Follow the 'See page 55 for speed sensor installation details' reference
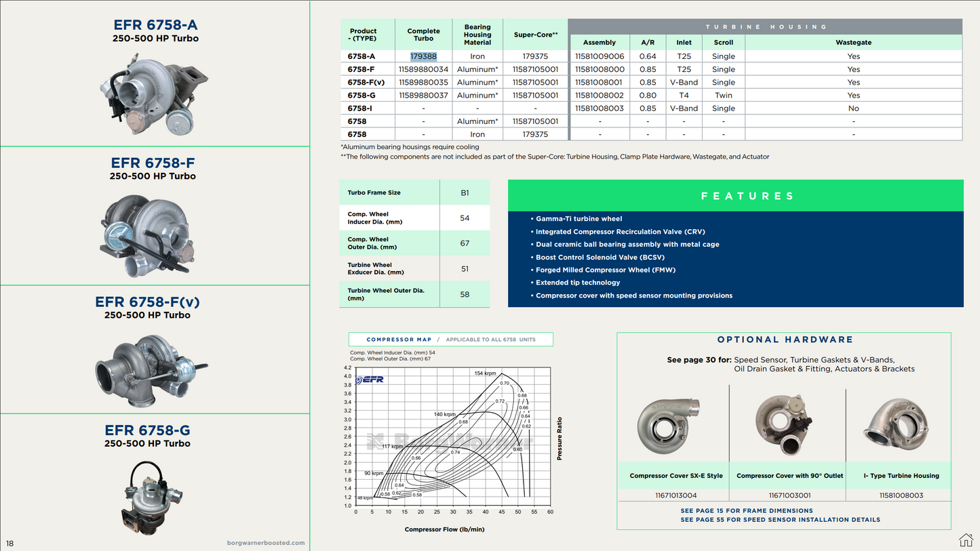Screen dimensions: 980x551 pyautogui.click(x=780, y=520)
